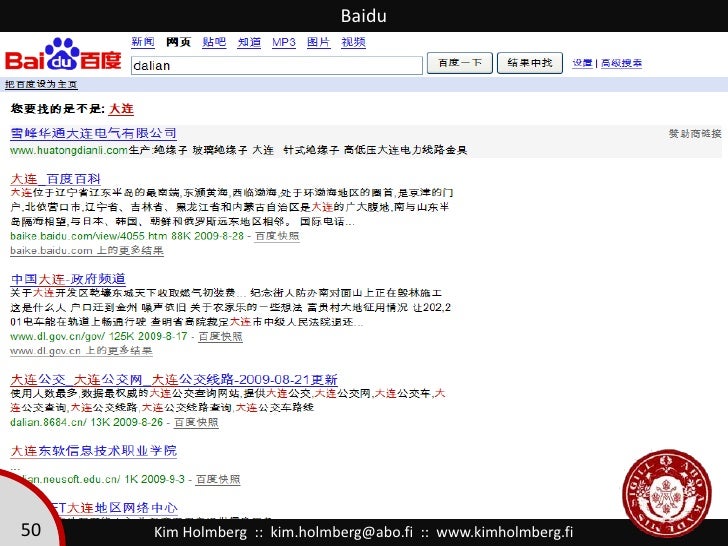The height and width of the screenshot is (546, 728).
Task: Click 把百度设为主页 set homepage link
Action: (x=41, y=84)
